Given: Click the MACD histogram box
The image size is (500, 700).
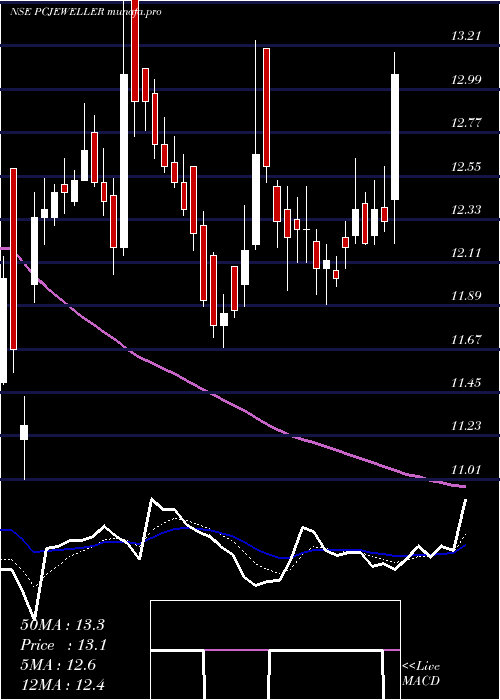Looking at the screenshot, I should point(275,650).
